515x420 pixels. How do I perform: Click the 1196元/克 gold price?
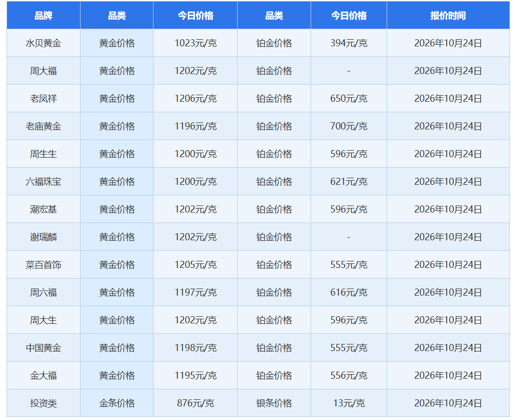pyautogui.click(x=195, y=126)
